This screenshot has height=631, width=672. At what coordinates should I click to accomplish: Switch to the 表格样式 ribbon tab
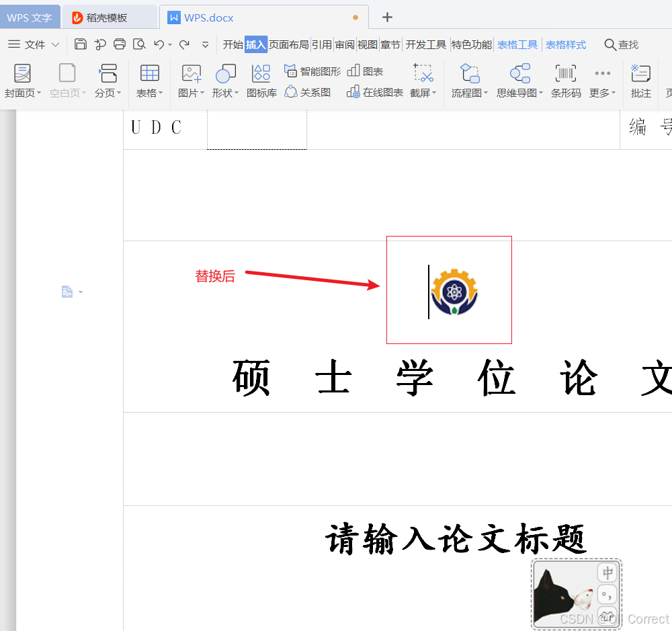[x=566, y=44]
